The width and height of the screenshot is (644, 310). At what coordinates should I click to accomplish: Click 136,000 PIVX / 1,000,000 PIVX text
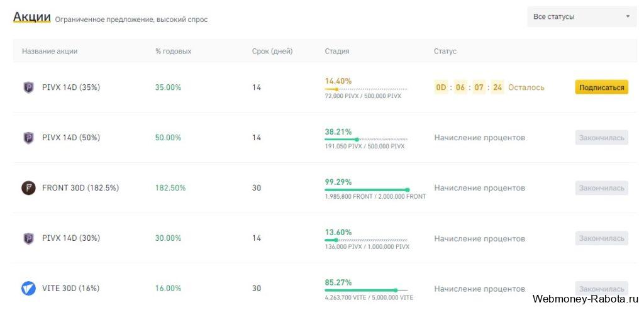click(367, 246)
